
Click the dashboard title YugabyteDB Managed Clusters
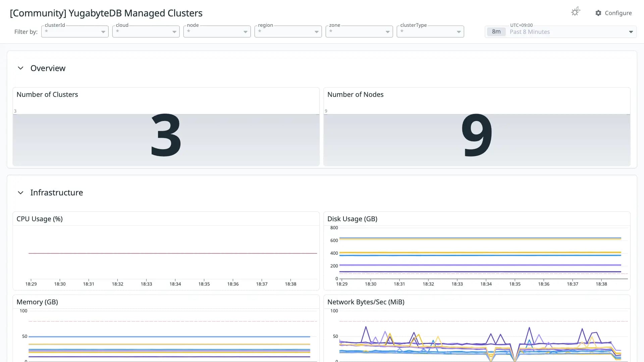106,13
